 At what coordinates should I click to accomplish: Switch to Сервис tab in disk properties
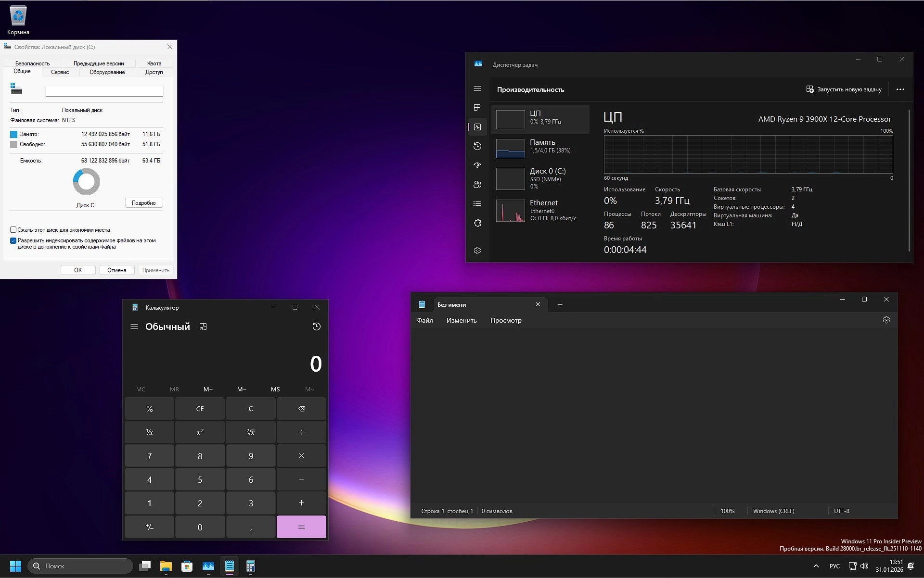pyautogui.click(x=60, y=72)
